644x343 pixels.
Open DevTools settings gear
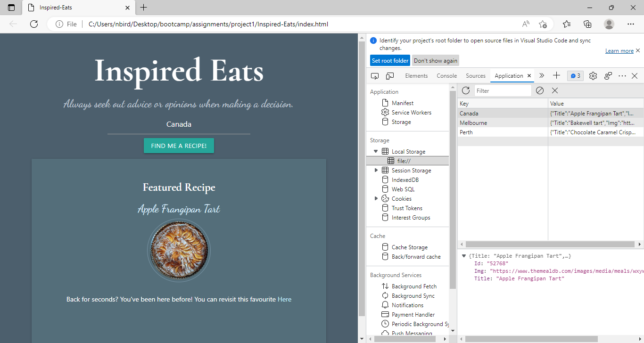[593, 75]
